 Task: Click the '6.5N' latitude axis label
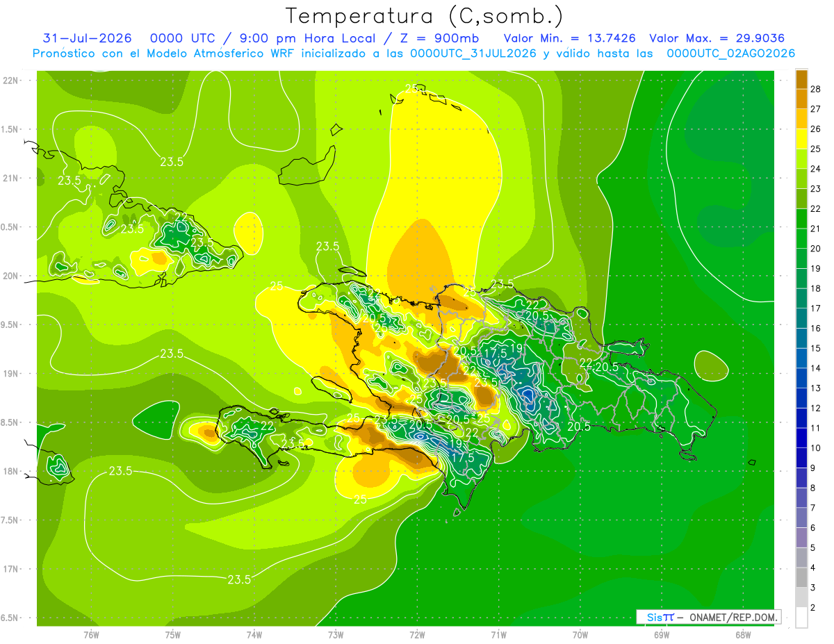pyautogui.click(x=10, y=618)
